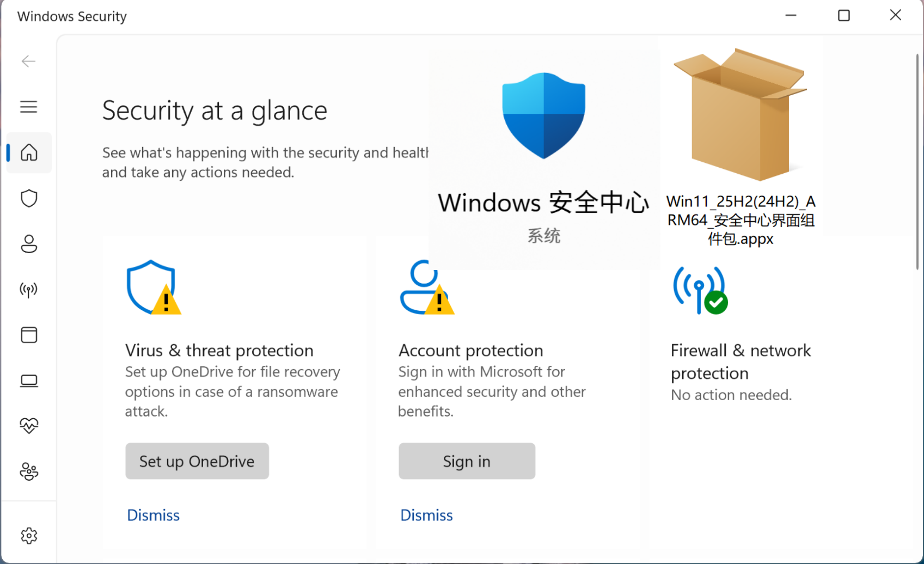924x564 pixels.
Task: Open Settings gear in sidebar
Action: coord(29,536)
